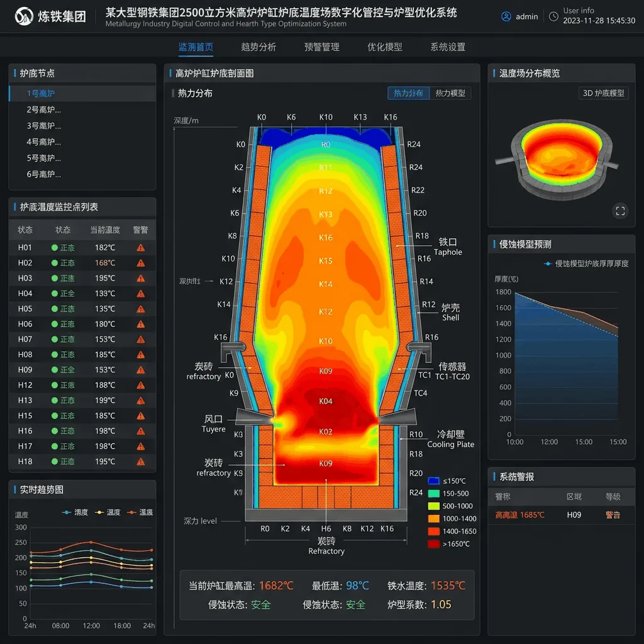Click max hearth temperature 1682℃ value
The height and width of the screenshot is (644, 644).
pos(277,586)
